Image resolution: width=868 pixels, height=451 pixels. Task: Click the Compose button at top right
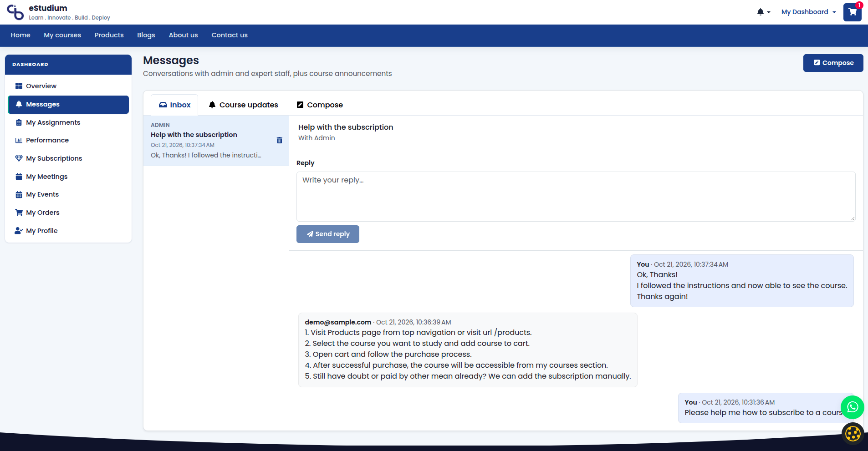click(x=833, y=63)
